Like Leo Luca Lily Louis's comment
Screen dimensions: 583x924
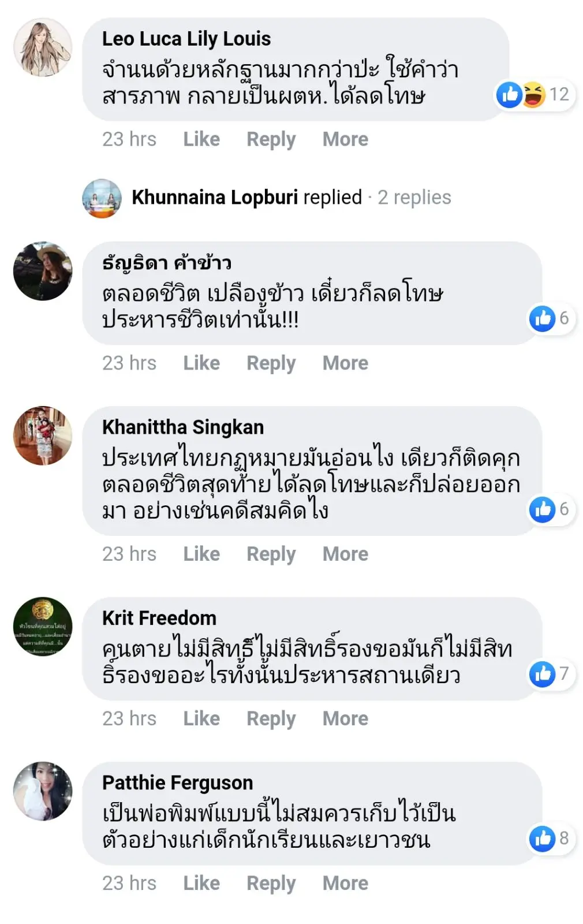click(201, 139)
